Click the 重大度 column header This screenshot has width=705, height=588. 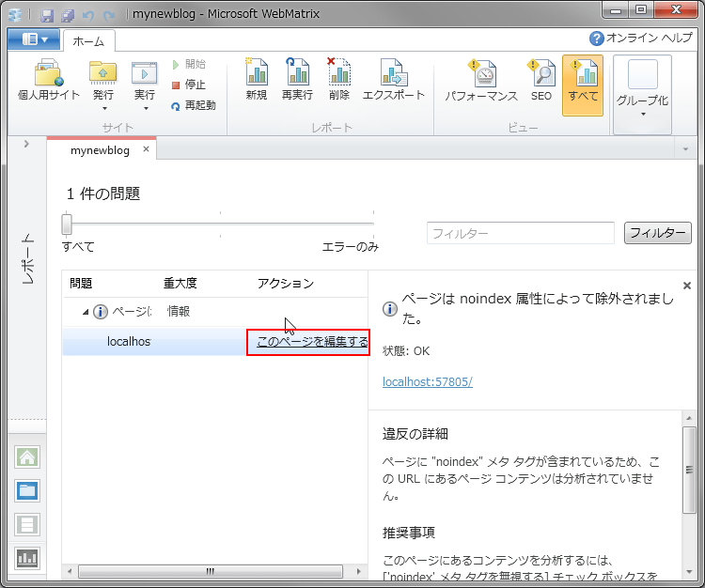(x=180, y=284)
